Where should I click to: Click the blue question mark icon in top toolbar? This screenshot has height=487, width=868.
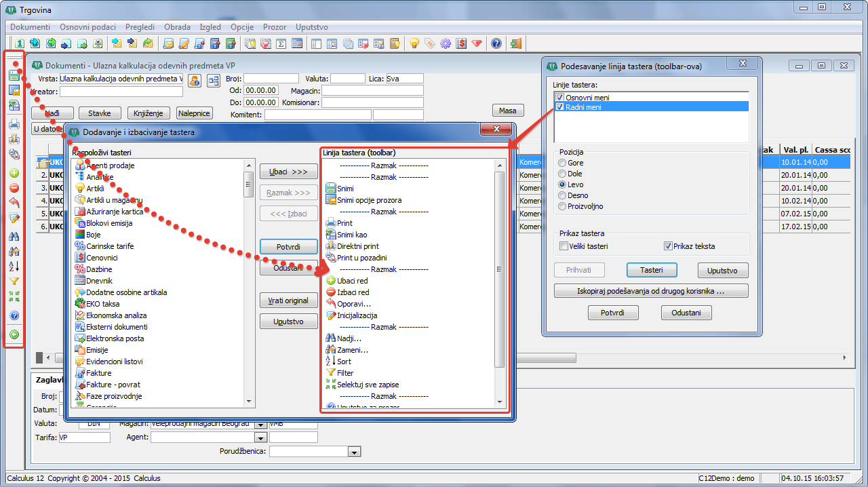[496, 43]
